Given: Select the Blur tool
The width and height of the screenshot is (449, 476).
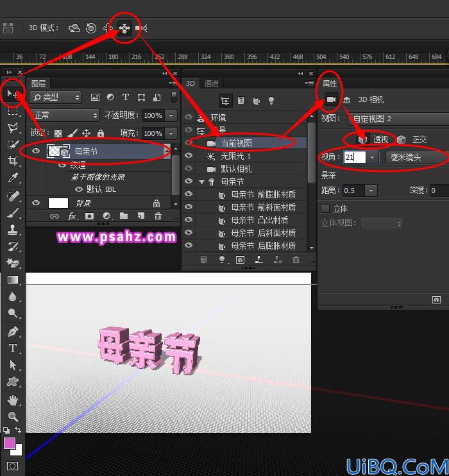Looking at the screenshot, I should (x=12, y=296).
